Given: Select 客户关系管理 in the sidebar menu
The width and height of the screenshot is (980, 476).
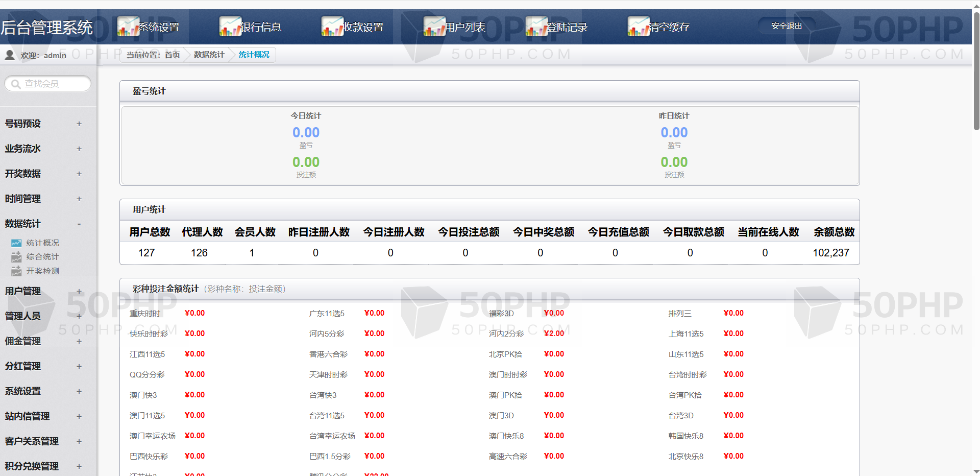Looking at the screenshot, I should tap(32, 441).
